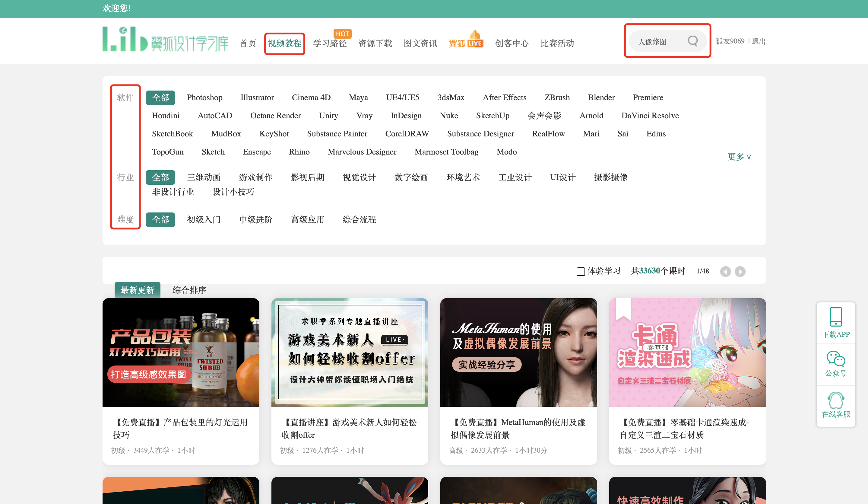Open 学习路径 navigation menu

[330, 43]
